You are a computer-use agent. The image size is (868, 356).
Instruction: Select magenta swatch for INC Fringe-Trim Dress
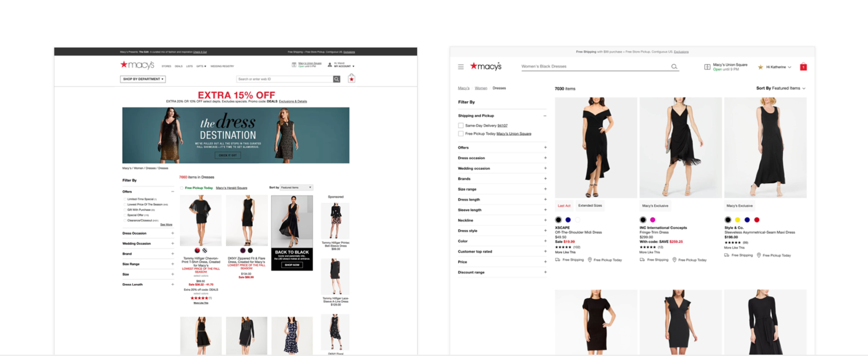click(x=653, y=220)
